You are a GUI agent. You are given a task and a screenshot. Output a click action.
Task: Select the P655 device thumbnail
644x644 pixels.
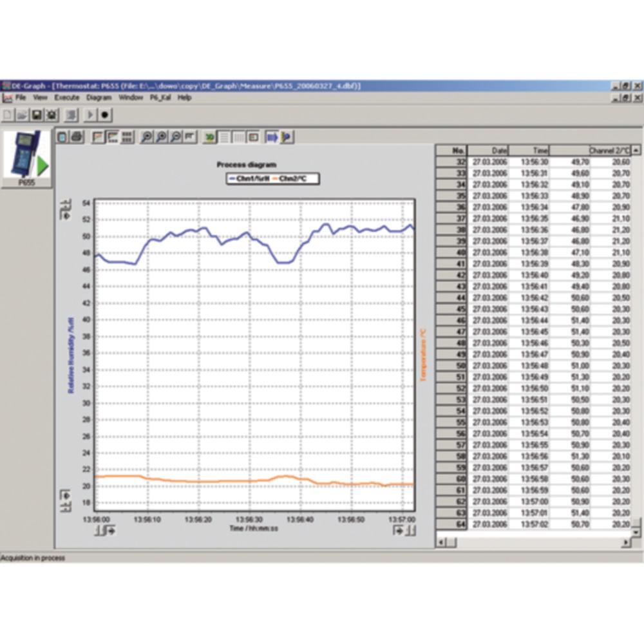pos(26,158)
